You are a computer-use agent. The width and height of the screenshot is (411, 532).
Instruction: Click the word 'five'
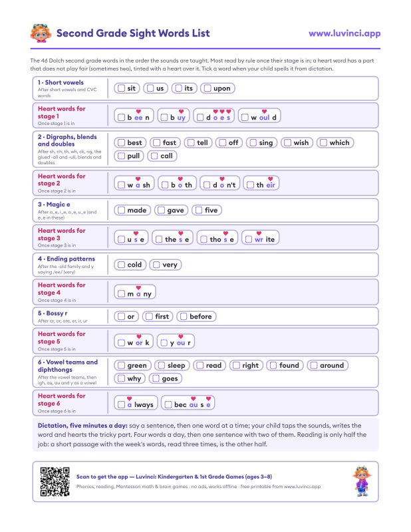click(x=211, y=210)
